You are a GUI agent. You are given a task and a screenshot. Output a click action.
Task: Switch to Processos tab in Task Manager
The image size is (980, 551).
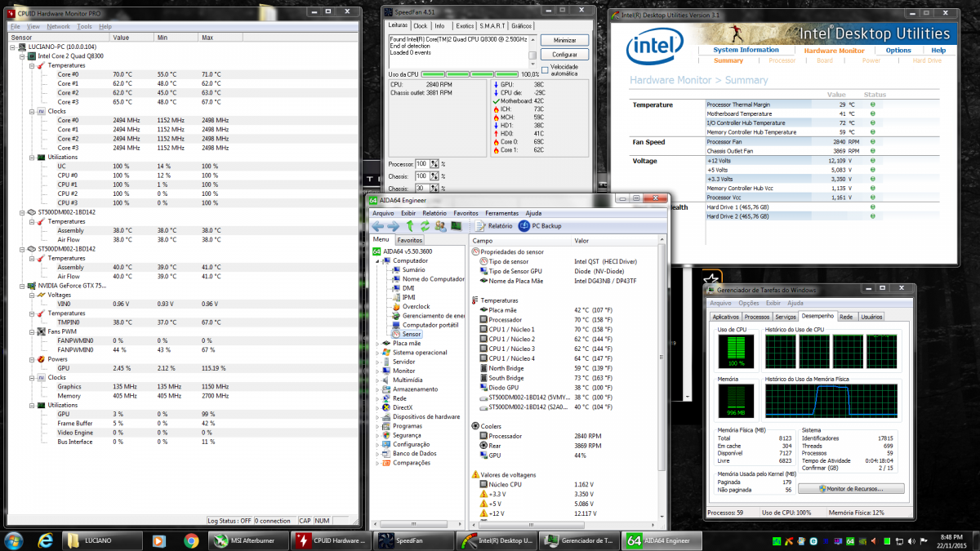point(757,317)
